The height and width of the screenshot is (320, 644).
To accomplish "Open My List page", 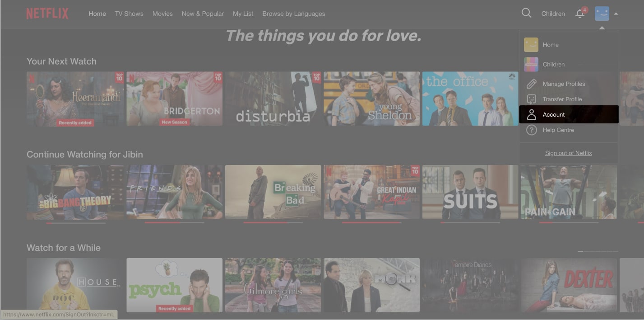I will tap(243, 14).
